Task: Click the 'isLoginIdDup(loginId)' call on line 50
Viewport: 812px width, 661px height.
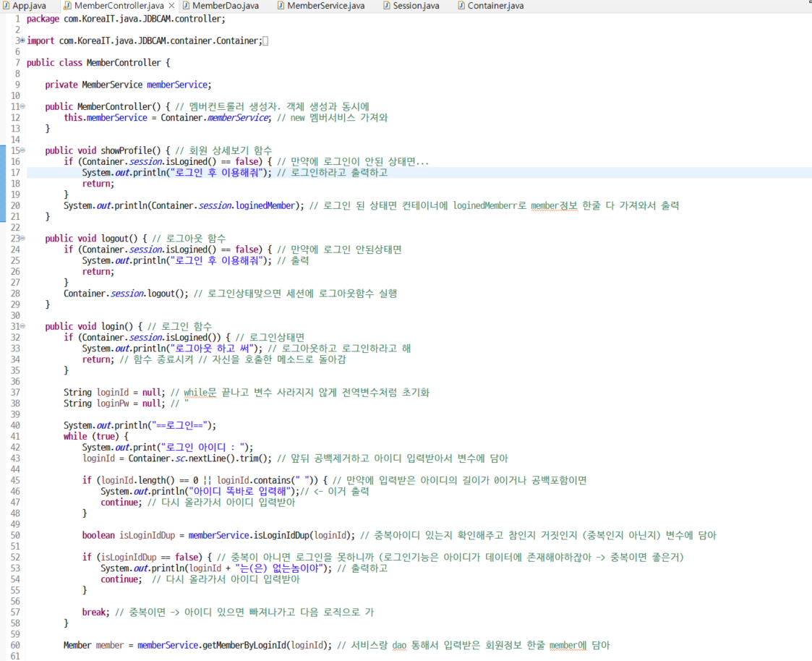Action: click(302, 536)
